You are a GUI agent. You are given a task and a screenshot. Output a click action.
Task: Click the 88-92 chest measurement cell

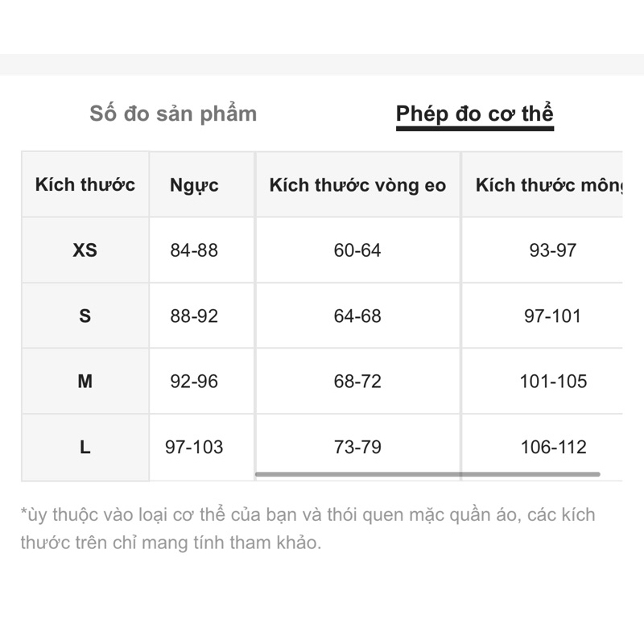[194, 316]
